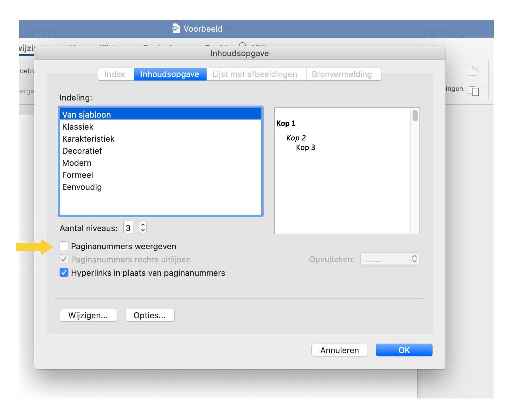Open the Wijzigen... dialog
The width and height of the screenshot is (513, 420).
point(88,315)
